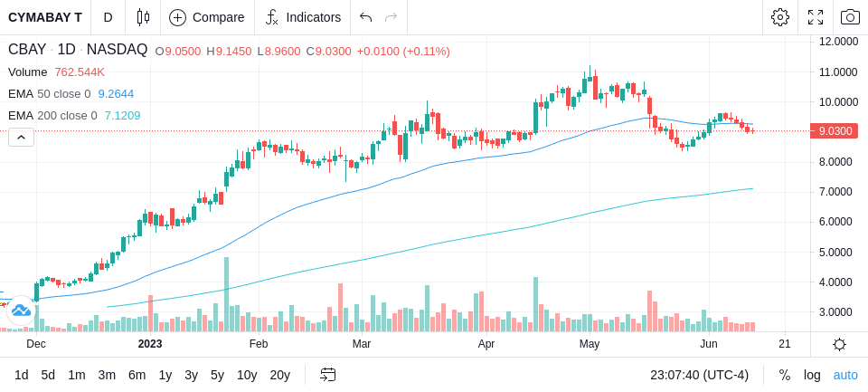Open the D interval dropdown
Image resolution: width=868 pixels, height=392 pixels.
(108, 17)
